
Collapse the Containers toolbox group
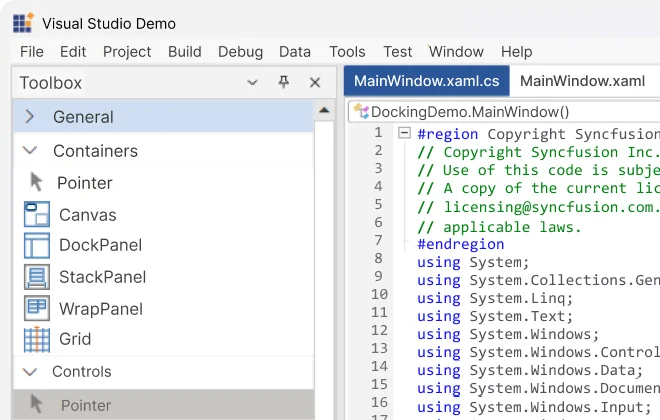[29, 150]
